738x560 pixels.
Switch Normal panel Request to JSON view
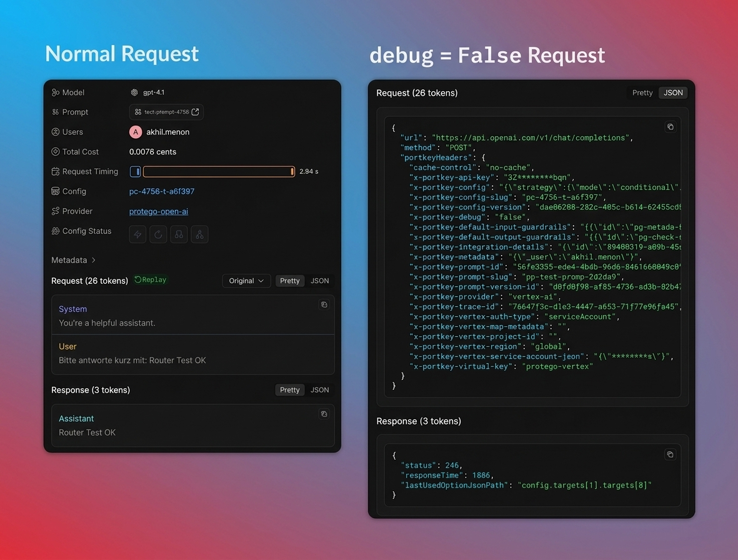click(x=319, y=281)
